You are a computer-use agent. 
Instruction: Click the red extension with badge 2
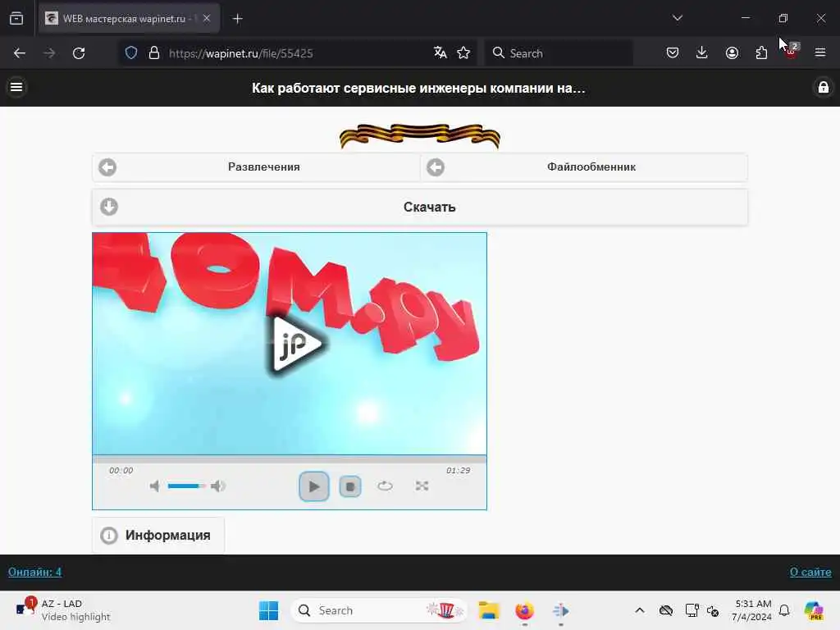tap(792, 52)
